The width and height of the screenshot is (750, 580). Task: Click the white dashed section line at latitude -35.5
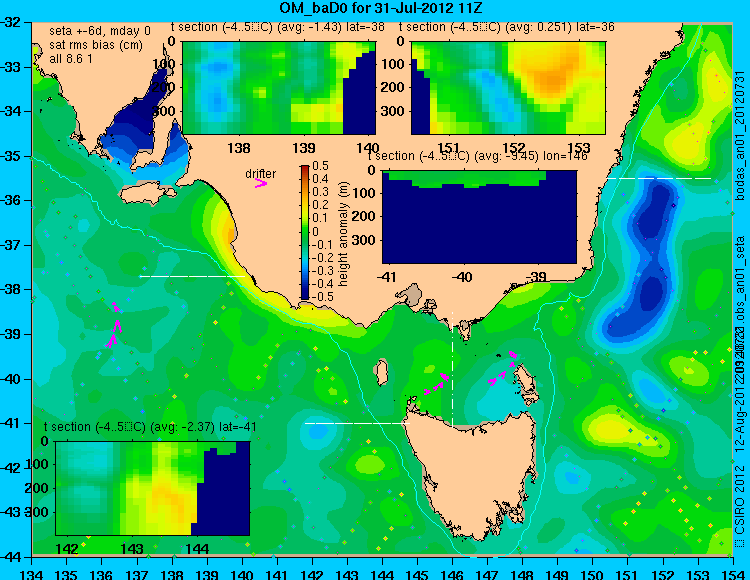click(x=659, y=178)
